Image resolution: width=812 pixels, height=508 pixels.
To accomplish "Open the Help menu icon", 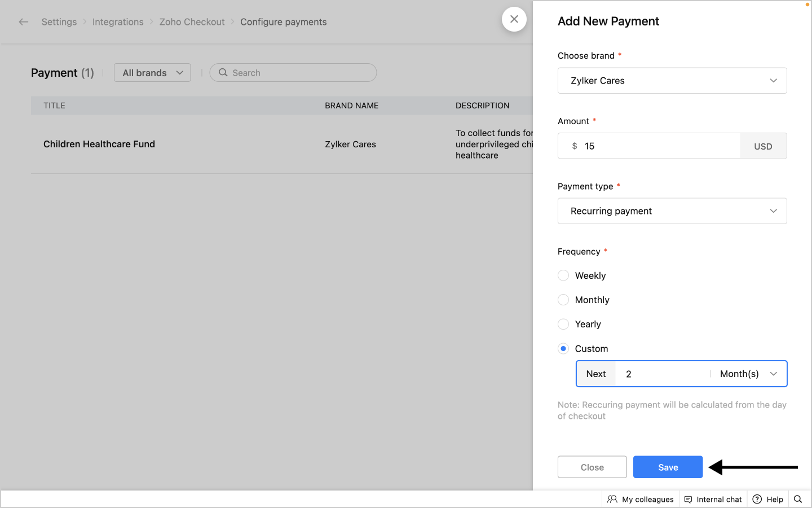I will point(757,499).
